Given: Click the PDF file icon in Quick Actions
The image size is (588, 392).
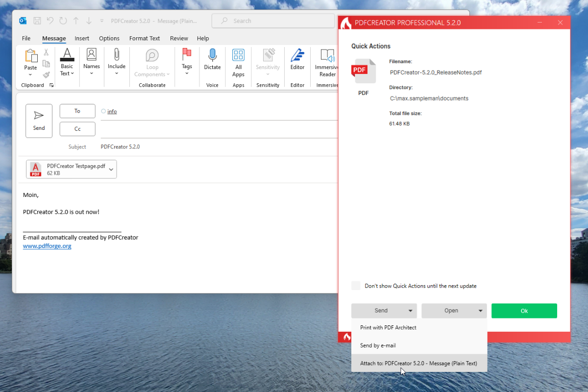Looking at the screenshot, I should coord(364,72).
